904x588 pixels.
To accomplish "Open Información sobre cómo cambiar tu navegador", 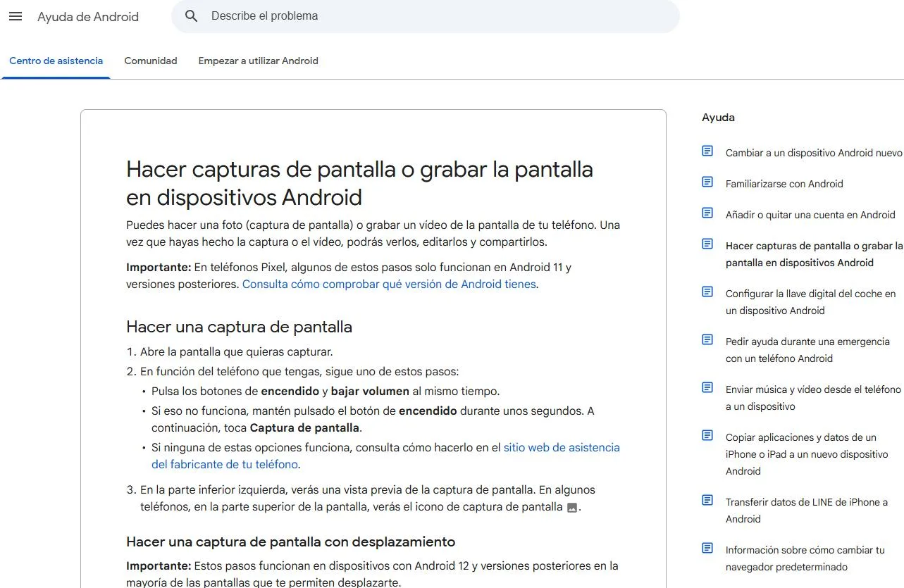I will (x=805, y=558).
